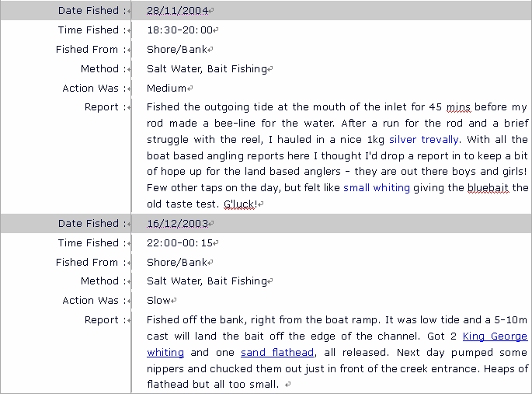The width and height of the screenshot is (532, 394).
Task: Follow the King George hyperlink
Action: (x=495, y=336)
